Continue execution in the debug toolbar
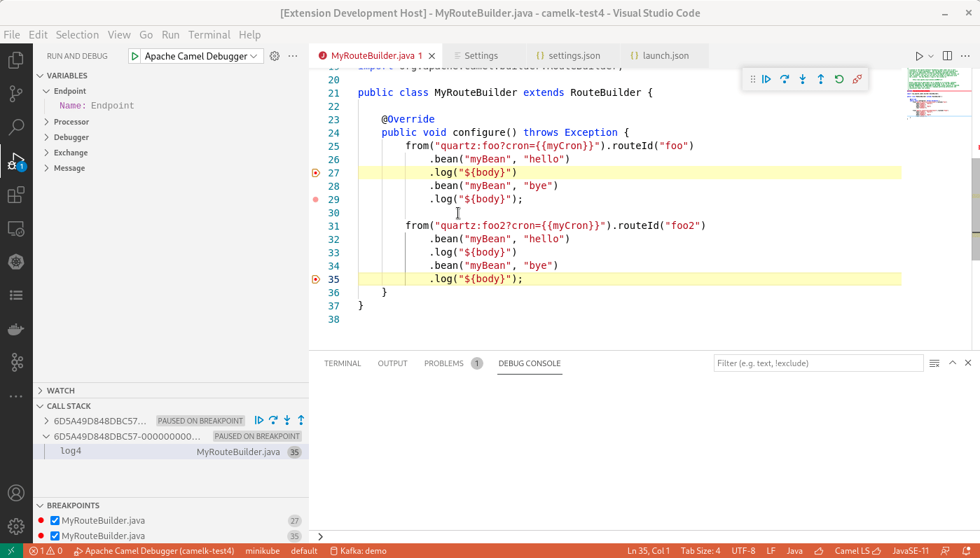 tap(766, 78)
